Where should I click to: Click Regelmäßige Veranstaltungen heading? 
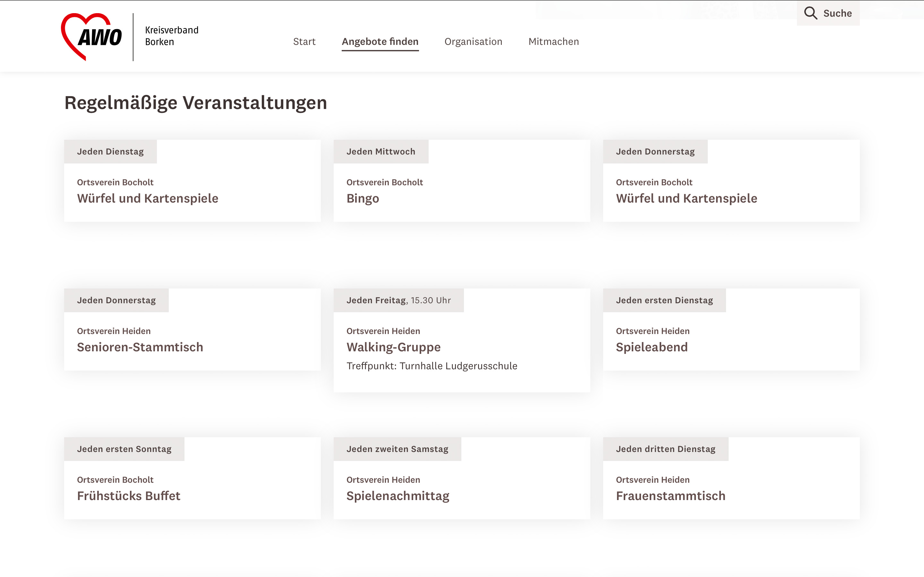195,103
